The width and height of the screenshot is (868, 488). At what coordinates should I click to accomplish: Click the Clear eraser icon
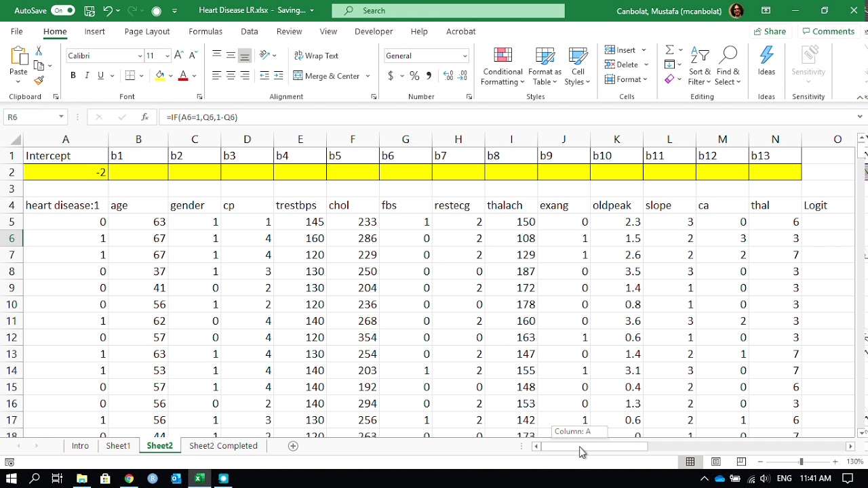pos(669,79)
